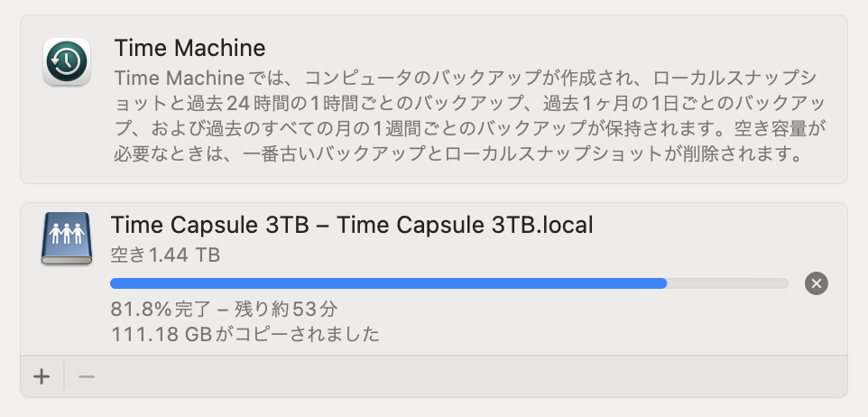The width and height of the screenshot is (868, 417).
Task: Click the 111.18 GB がコピーされました line
Action: tap(245, 335)
